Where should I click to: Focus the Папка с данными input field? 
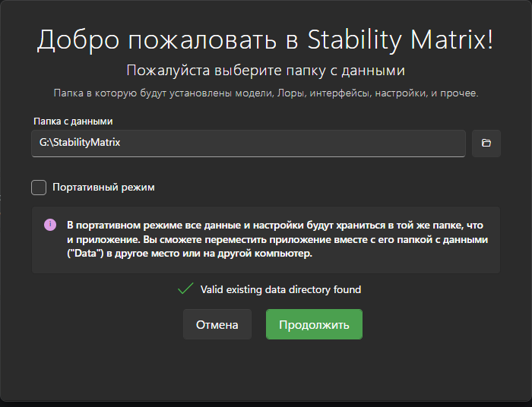pos(249,144)
